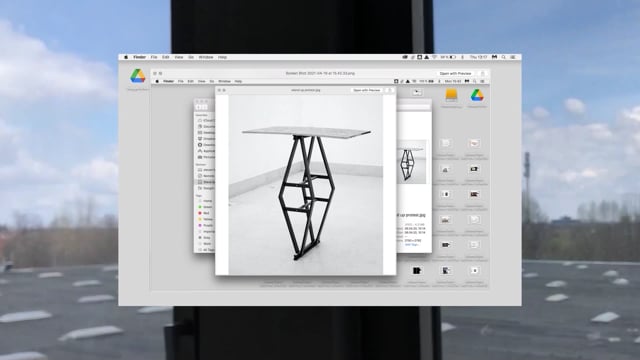The image size is (640, 360).
Task: Open the Edit menu in the outer menu bar
Action: pos(165,57)
